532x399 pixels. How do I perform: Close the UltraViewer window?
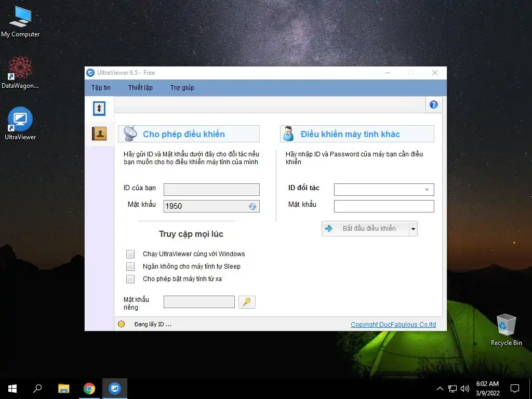(435, 73)
